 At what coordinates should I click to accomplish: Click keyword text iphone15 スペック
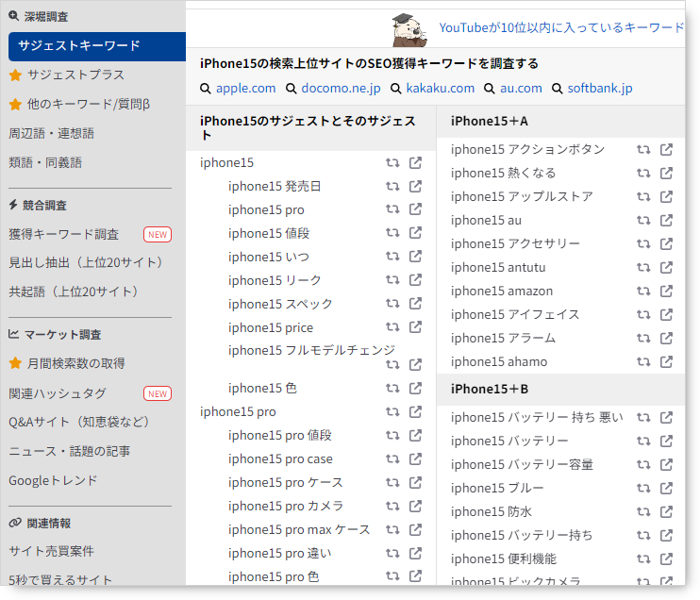[280, 304]
